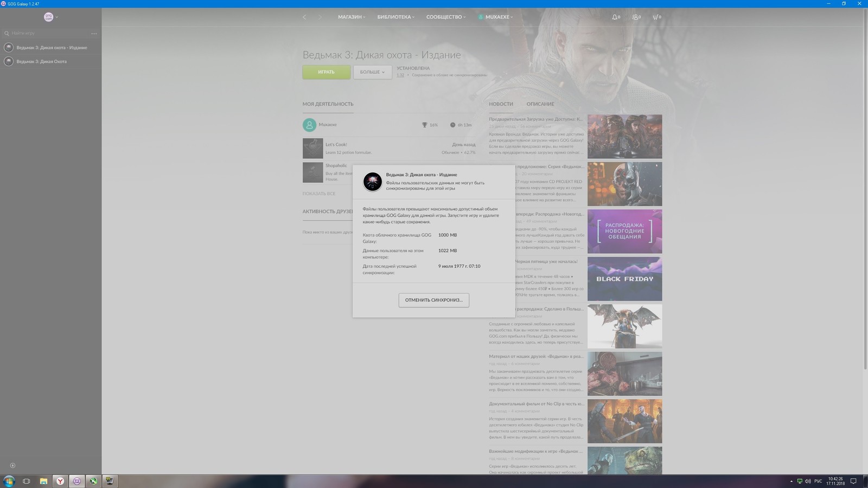Go back with the left navigation arrow

(304, 17)
